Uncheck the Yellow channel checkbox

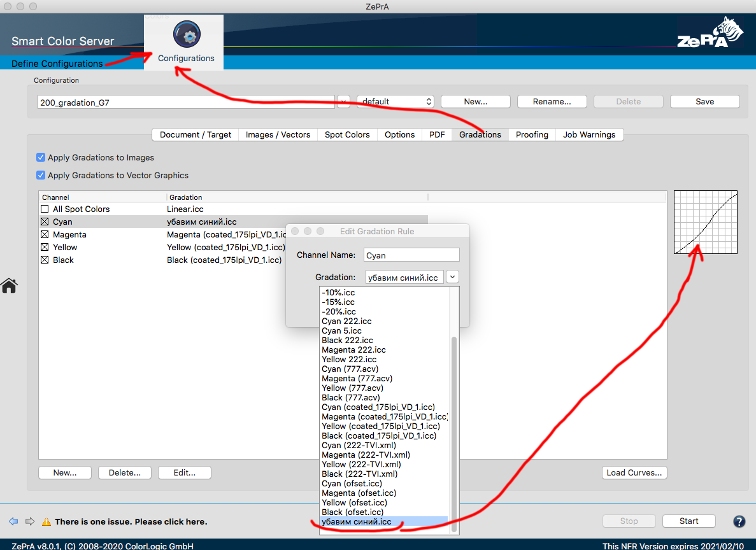click(x=45, y=247)
